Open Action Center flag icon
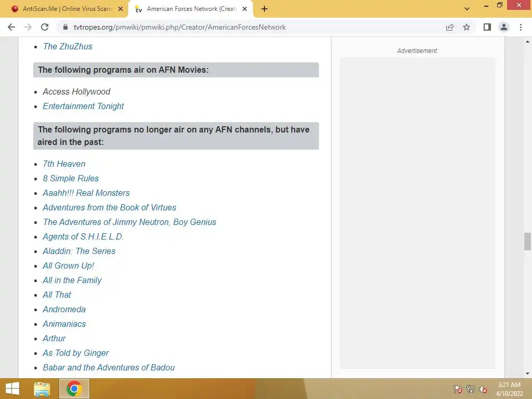This screenshot has width=532, height=399. (458, 389)
